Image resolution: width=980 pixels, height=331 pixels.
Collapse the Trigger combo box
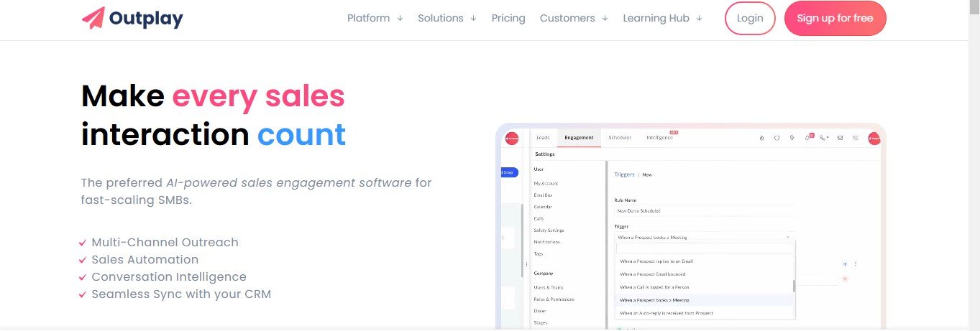tap(787, 237)
